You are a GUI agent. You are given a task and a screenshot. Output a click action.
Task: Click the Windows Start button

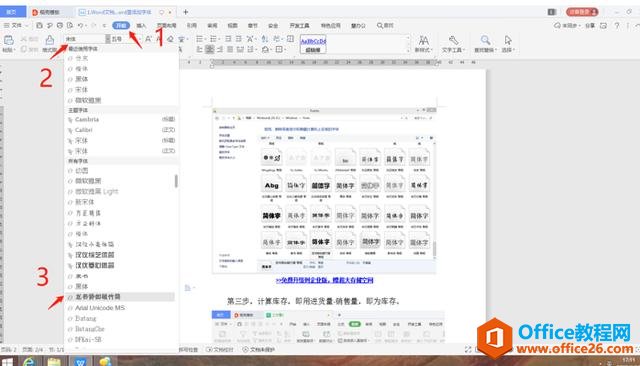7,362
